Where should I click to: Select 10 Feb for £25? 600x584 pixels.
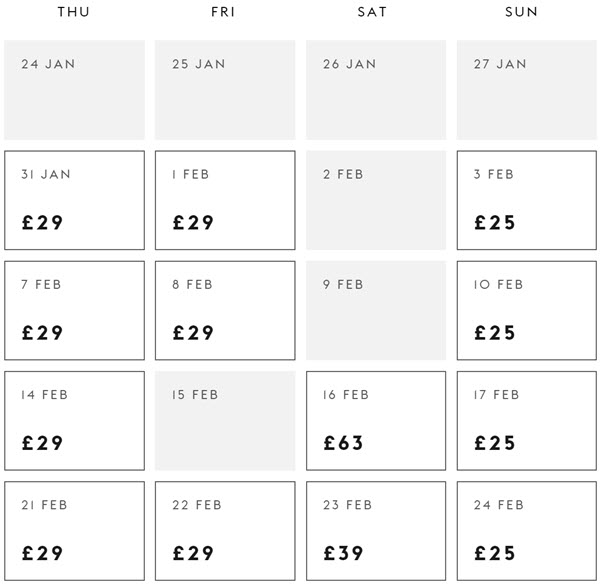click(x=527, y=310)
